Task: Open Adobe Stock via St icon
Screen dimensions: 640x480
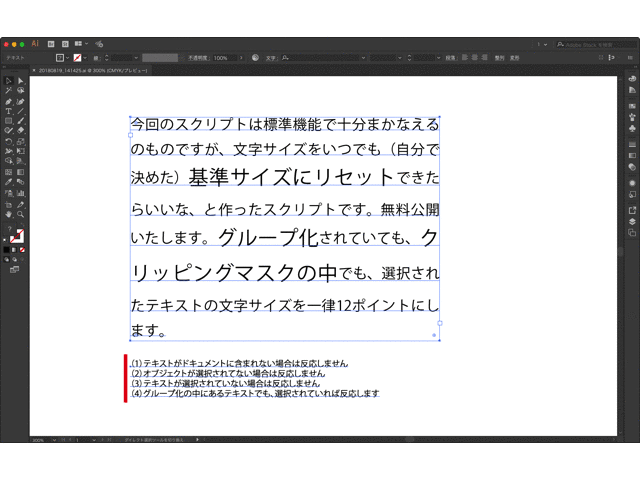Action: pos(65,44)
